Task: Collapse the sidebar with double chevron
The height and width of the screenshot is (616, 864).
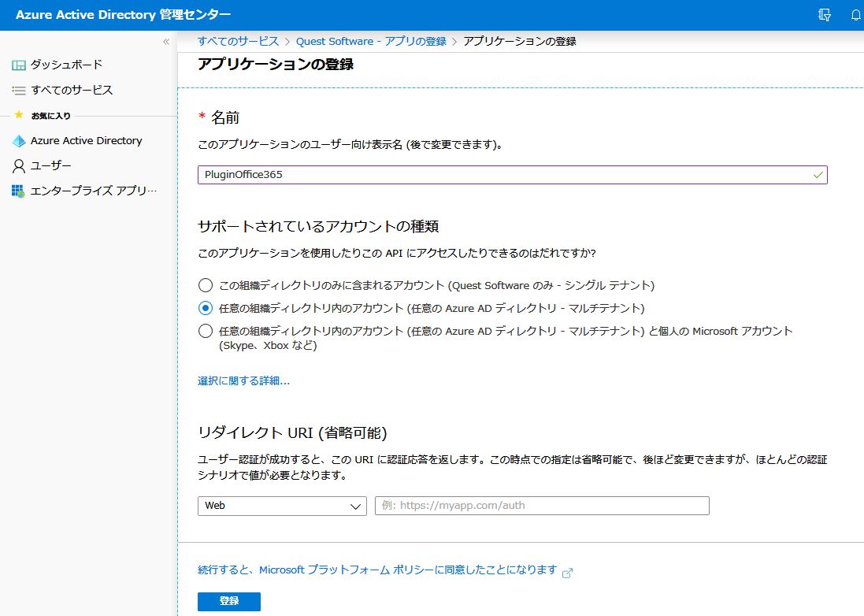Action: [x=166, y=42]
